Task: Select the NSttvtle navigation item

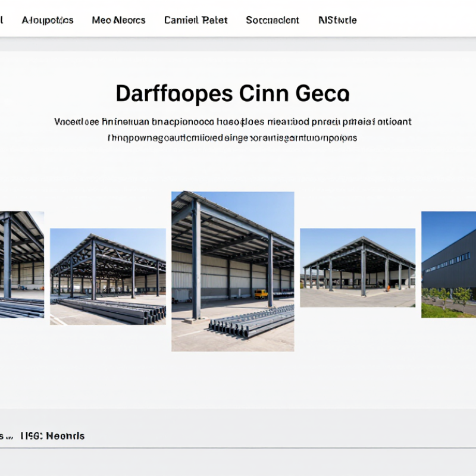Action: coord(337,20)
